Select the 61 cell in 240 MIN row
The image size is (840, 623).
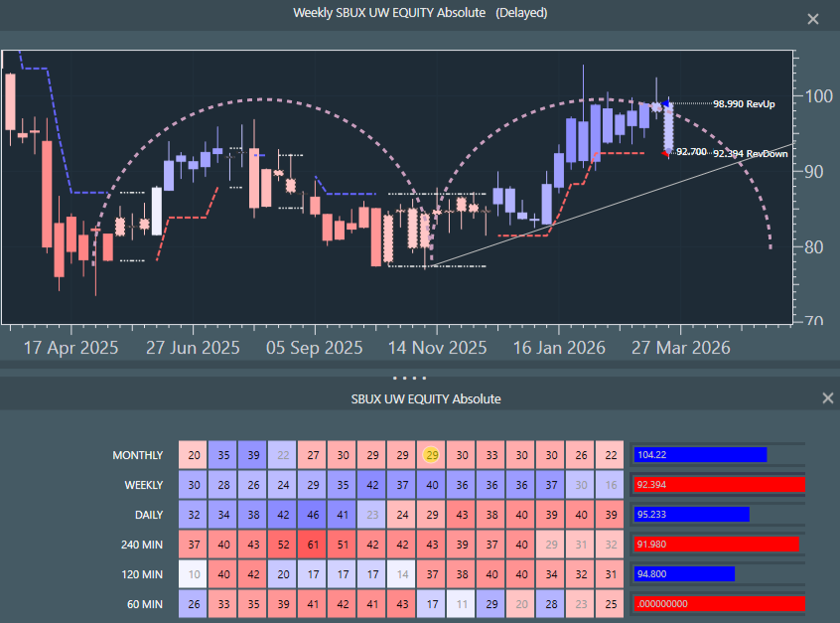313,545
